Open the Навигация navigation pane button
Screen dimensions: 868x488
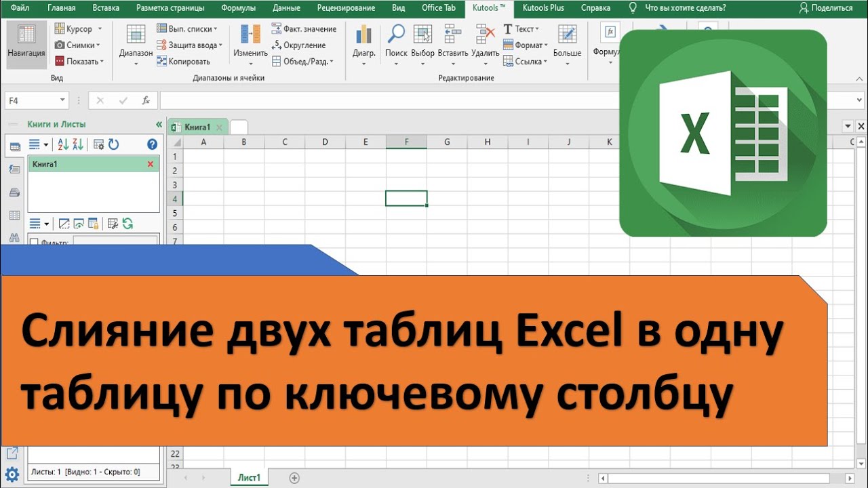click(x=26, y=44)
